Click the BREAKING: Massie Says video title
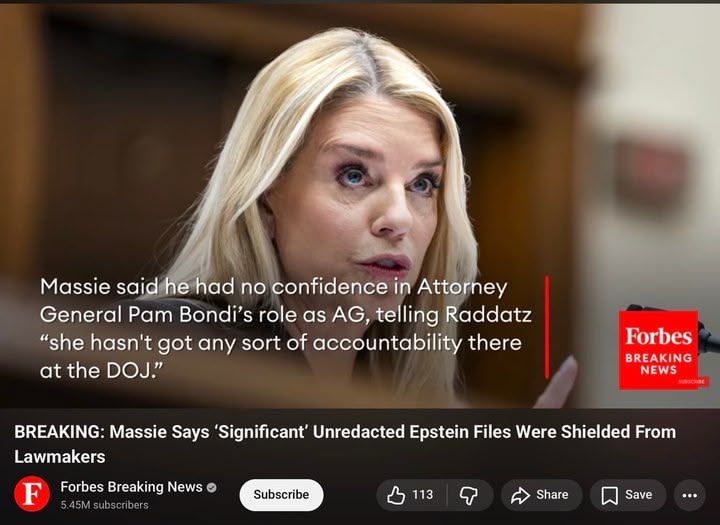 coord(345,444)
